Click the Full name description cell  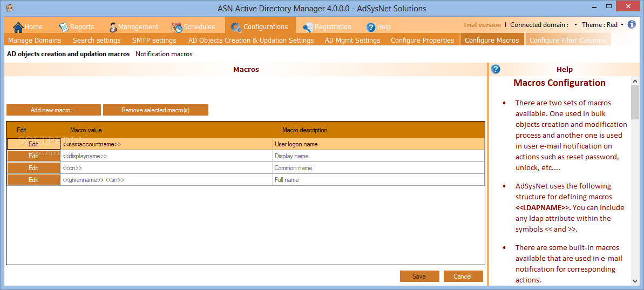pyautogui.click(x=378, y=180)
